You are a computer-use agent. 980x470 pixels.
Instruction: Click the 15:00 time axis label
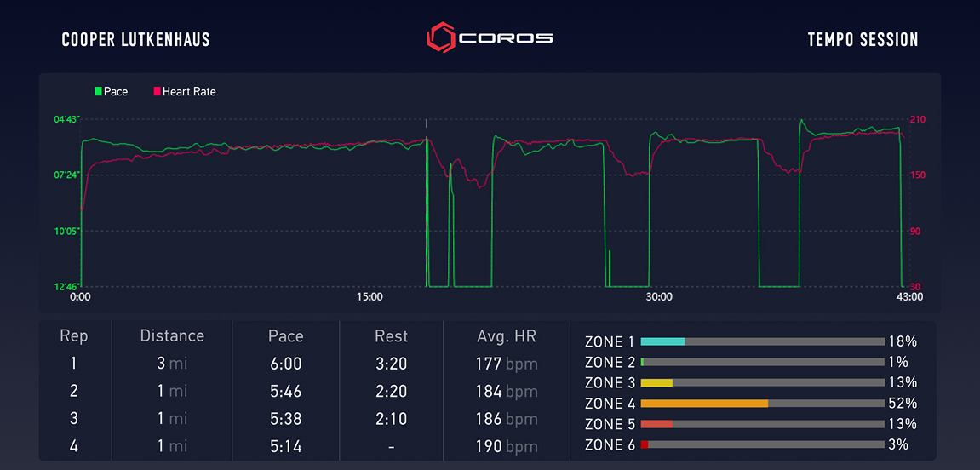click(370, 297)
